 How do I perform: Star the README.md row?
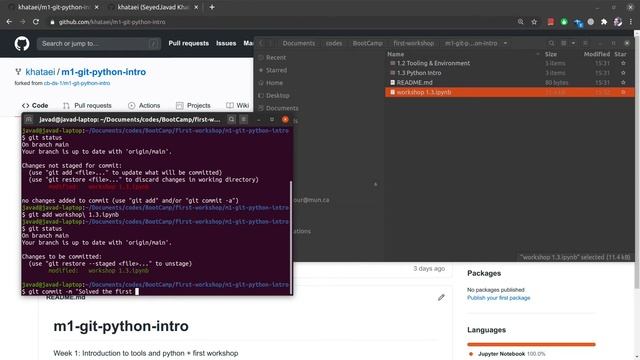coord(623,82)
